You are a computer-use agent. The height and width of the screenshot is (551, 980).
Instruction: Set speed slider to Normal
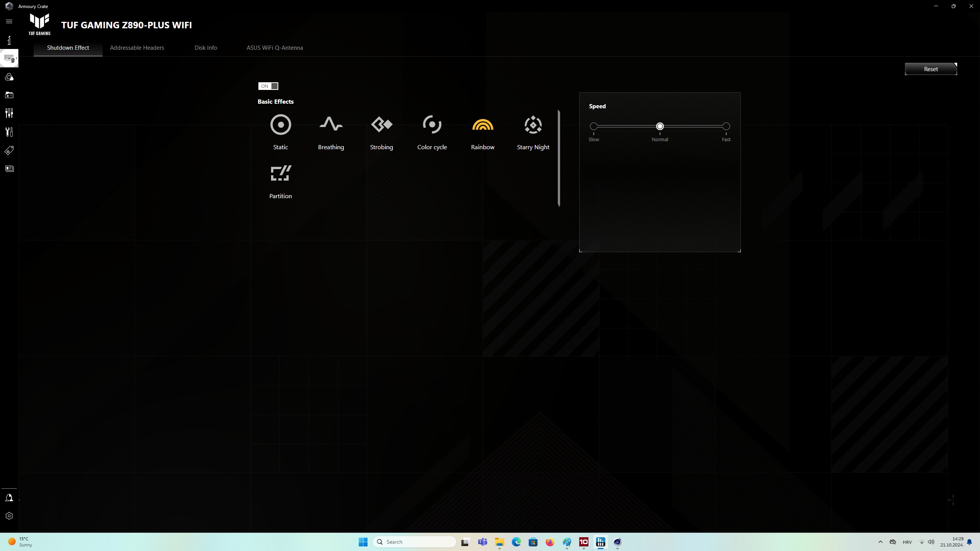(x=660, y=126)
